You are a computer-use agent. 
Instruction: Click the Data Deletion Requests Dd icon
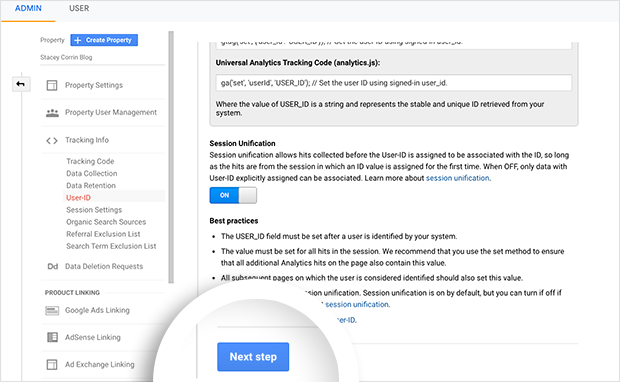coord(53,267)
